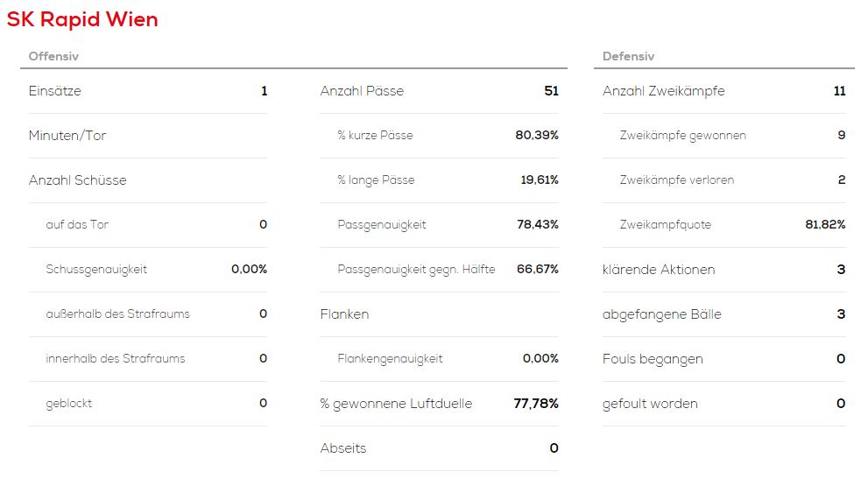Click the Flanken row label
Screen dimensions: 868x479
tap(344, 314)
